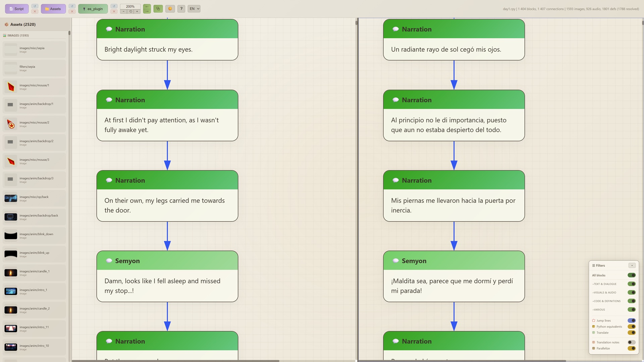The image size is (644, 362).
Task: Open the EN language dropdown
Action: point(194,9)
